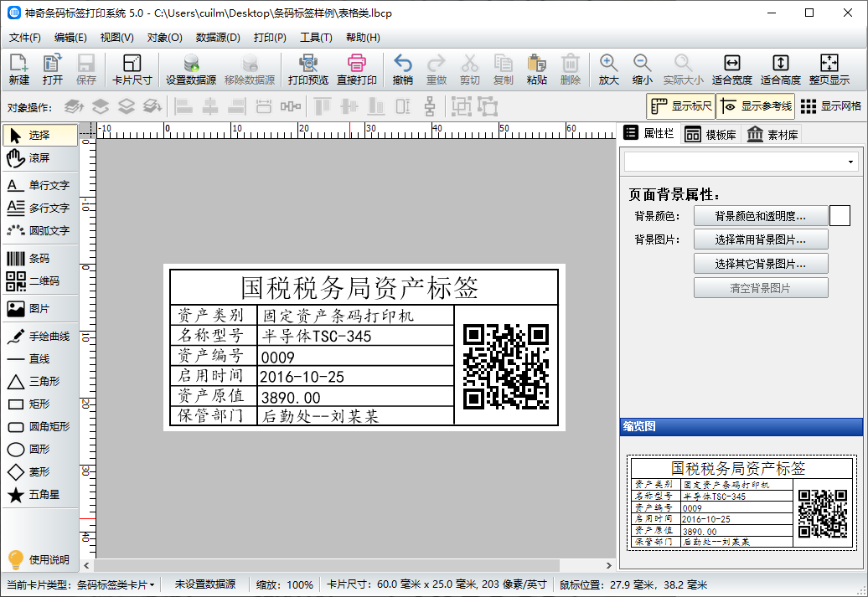868x597 pixels.
Task: Open the 数据源(D) menu
Action: coord(218,38)
